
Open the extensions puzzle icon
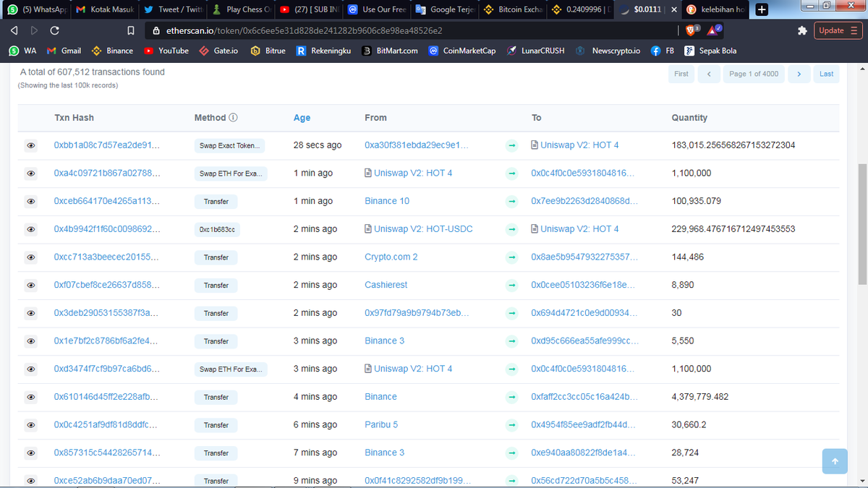(801, 31)
